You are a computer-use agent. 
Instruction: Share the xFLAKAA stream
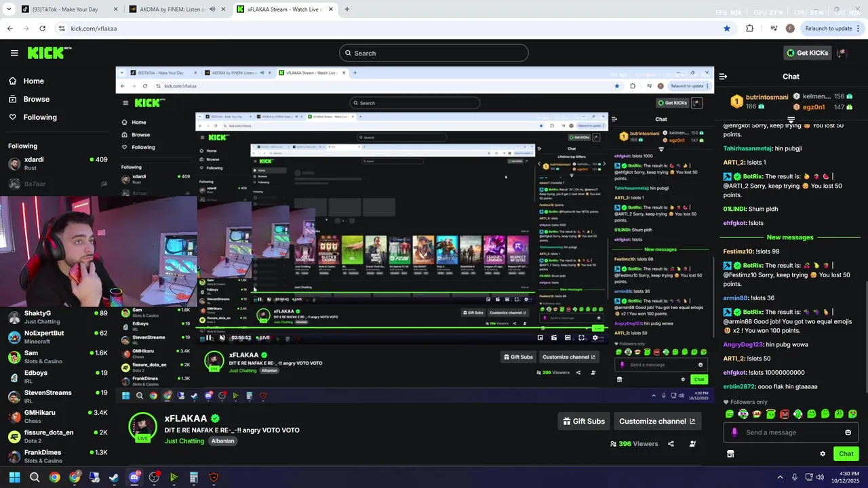point(671,444)
